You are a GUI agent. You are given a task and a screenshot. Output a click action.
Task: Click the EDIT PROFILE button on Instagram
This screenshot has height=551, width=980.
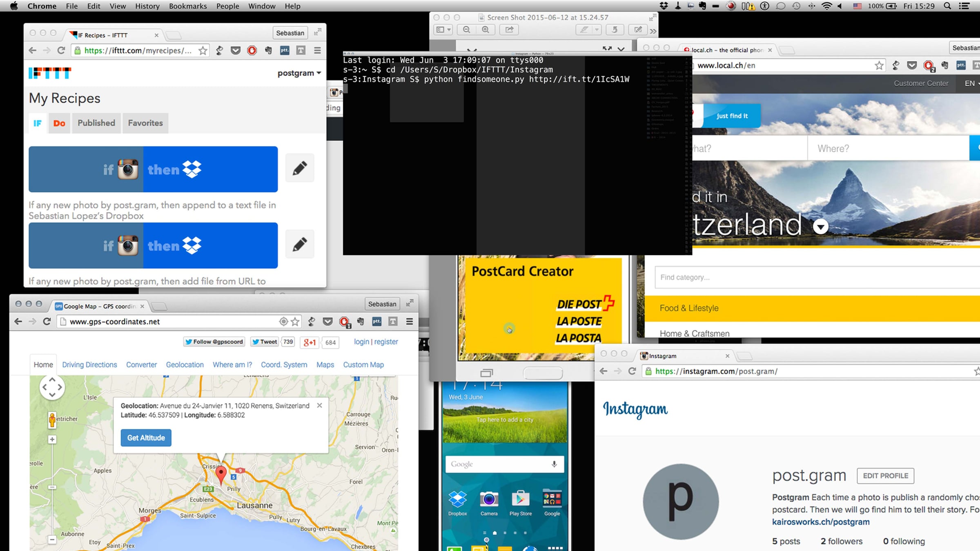tap(885, 476)
